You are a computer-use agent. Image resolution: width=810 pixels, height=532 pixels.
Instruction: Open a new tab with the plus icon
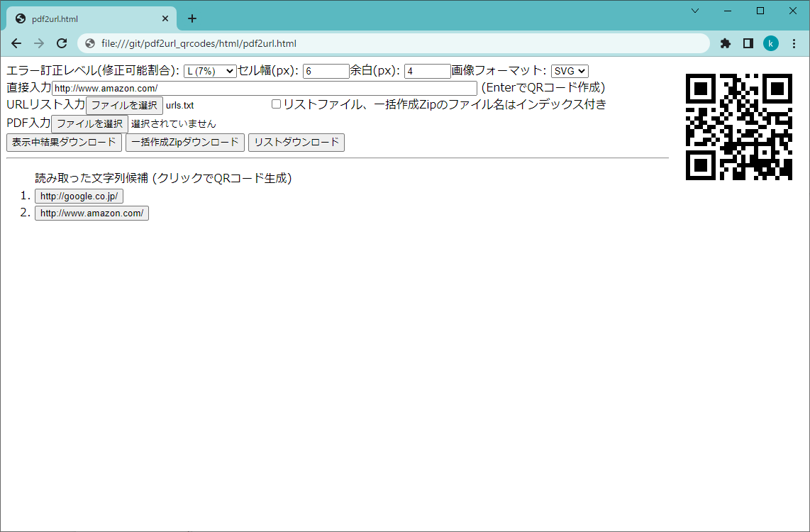click(192, 18)
